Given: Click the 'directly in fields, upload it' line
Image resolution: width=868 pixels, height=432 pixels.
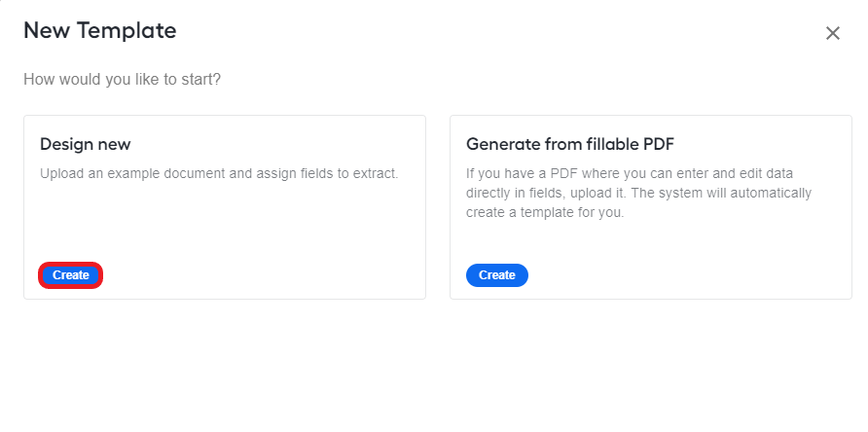Looking at the screenshot, I should (x=638, y=194).
